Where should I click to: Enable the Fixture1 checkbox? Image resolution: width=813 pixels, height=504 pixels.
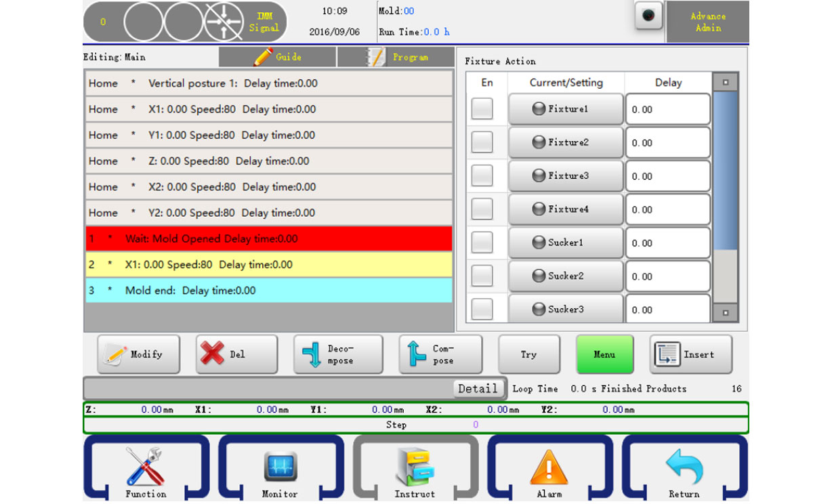click(482, 108)
